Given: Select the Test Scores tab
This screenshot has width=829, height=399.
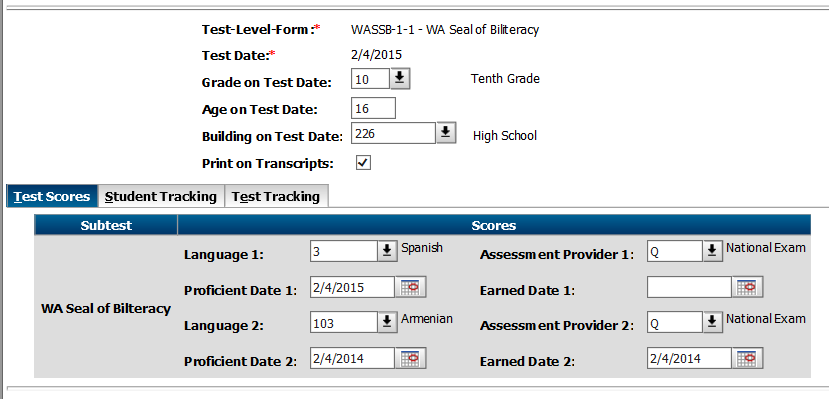Looking at the screenshot, I should pyautogui.click(x=52, y=196).
